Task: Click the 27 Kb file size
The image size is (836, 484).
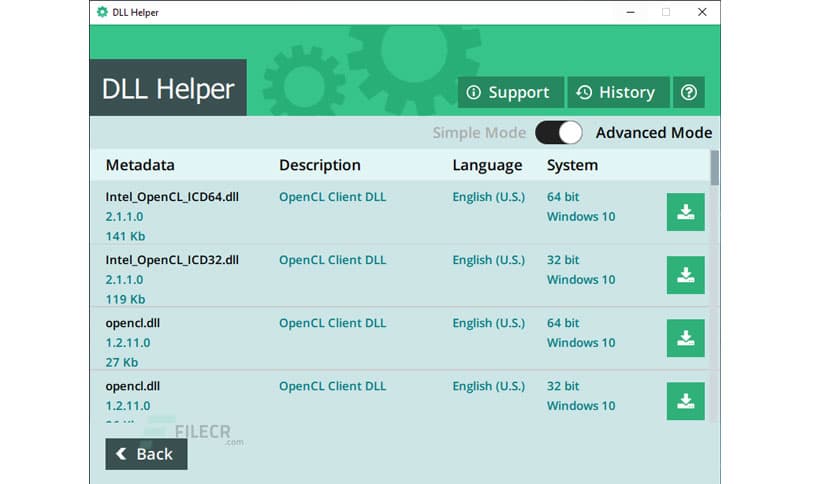Action: click(122, 362)
